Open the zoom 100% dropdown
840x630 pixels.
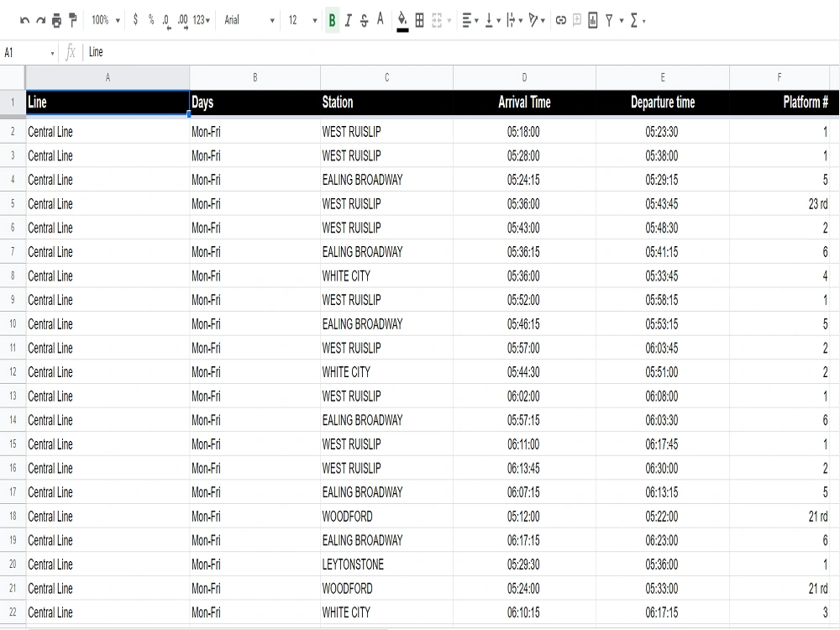(x=106, y=20)
